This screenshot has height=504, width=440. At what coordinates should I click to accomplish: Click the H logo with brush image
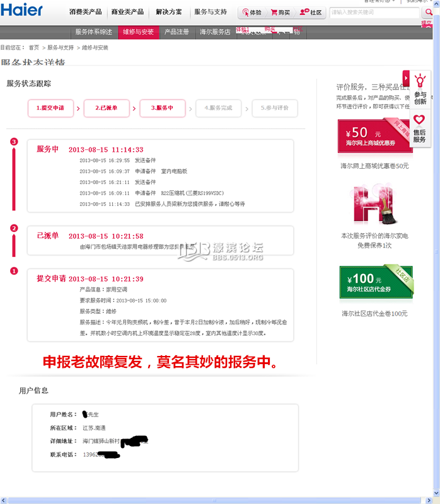pyautogui.click(x=374, y=204)
